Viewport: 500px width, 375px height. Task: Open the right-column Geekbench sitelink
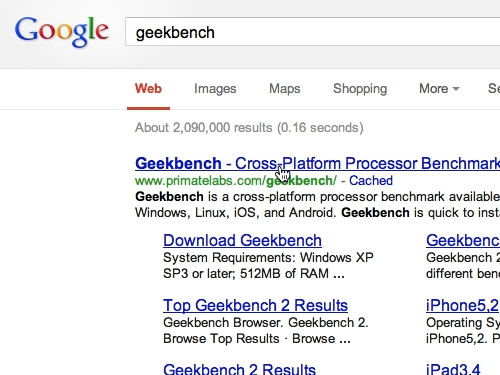pyautogui.click(x=463, y=240)
